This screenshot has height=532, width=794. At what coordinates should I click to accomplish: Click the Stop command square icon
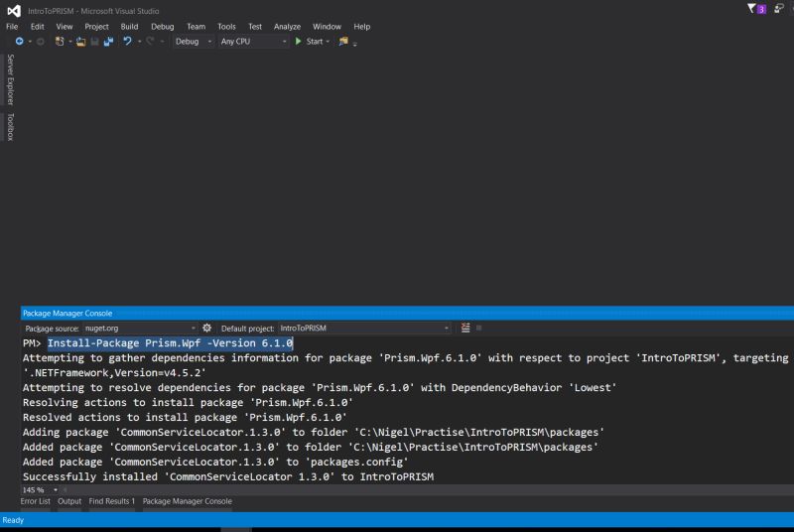coord(479,328)
